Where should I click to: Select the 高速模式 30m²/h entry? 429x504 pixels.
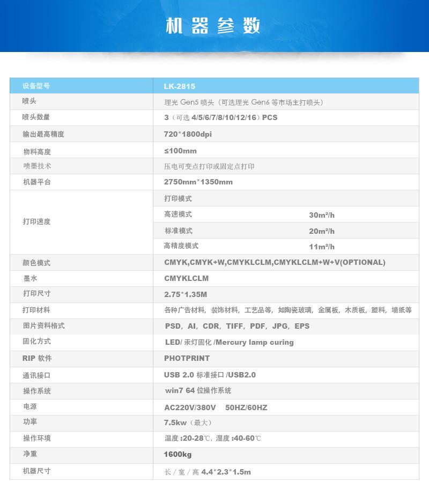coord(241,214)
